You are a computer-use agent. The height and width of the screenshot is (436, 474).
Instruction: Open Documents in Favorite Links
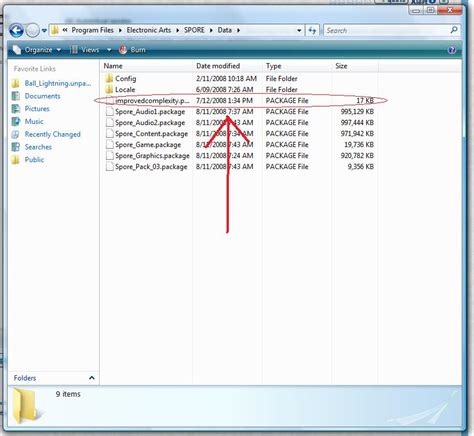tap(42, 96)
